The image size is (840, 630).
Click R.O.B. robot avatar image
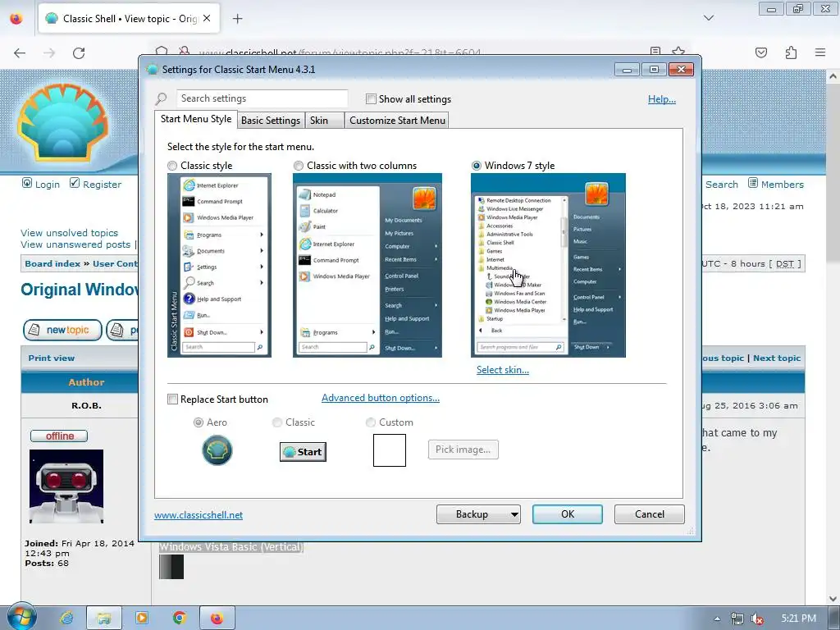[x=66, y=486]
